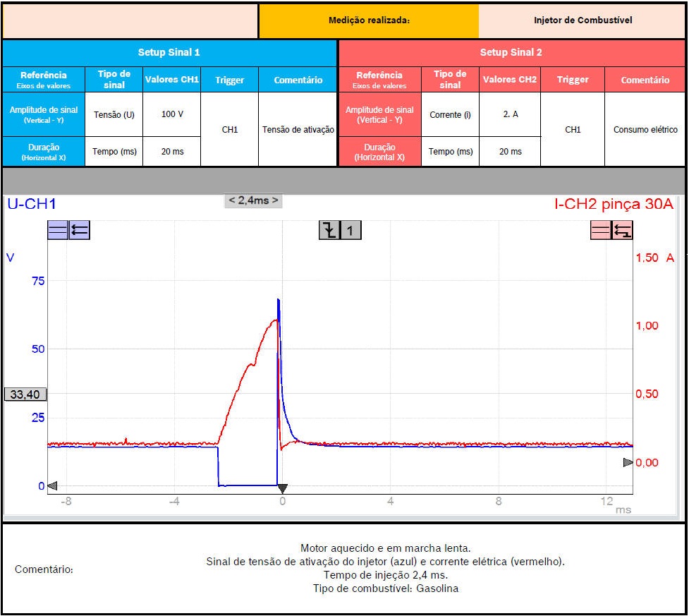Click the red CH2 arrows icon

click(x=622, y=230)
